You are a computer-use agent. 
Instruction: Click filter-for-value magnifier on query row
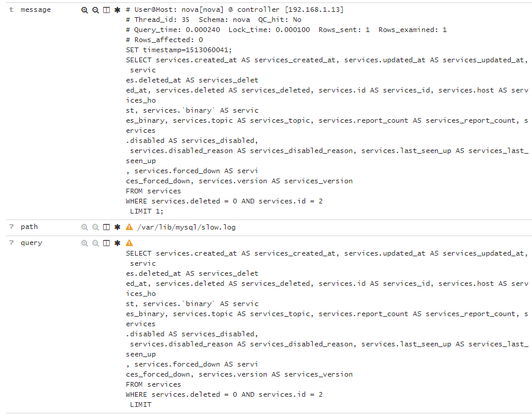[x=85, y=243]
